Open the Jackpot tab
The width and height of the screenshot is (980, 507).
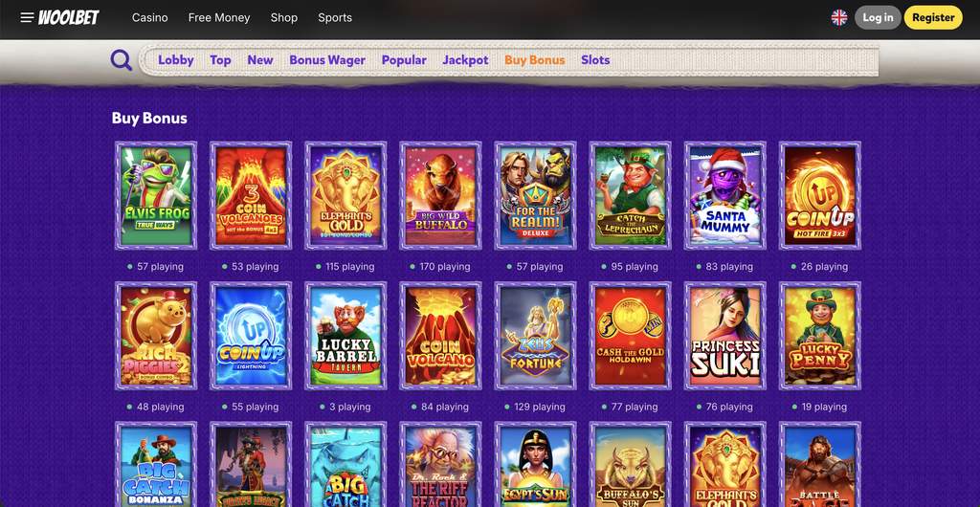(466, 60)
